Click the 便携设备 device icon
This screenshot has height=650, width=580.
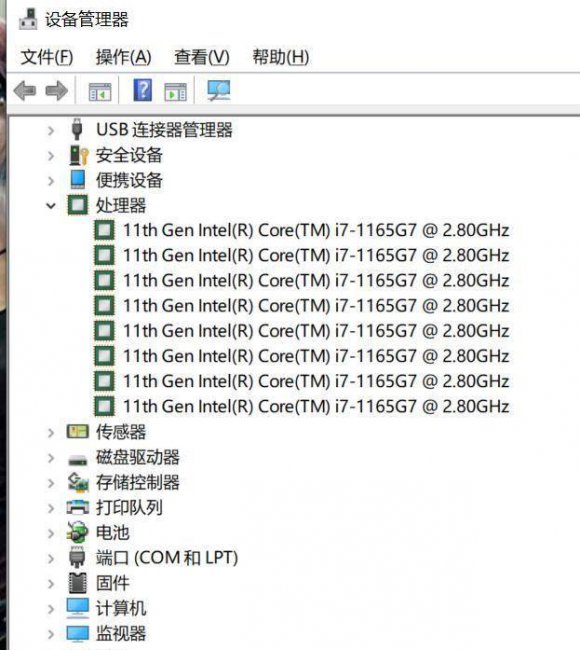(x=78, y=180)
